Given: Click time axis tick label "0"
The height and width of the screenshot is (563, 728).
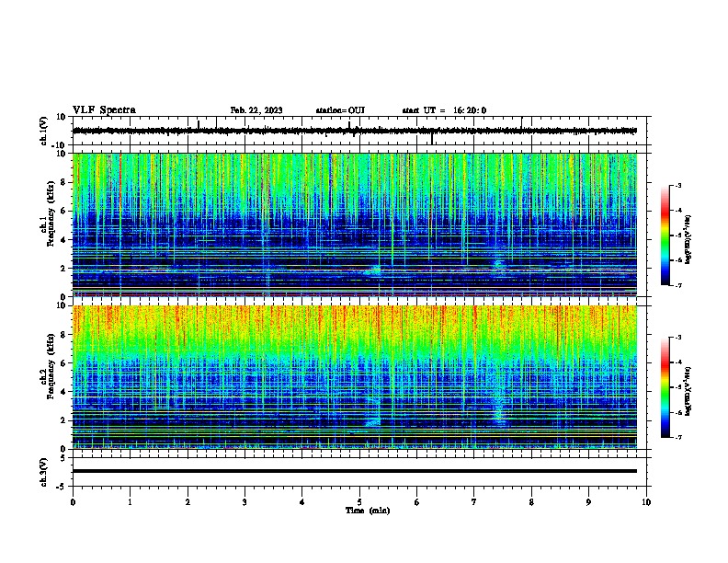Looking at the screenshot, I should [73, 502].
